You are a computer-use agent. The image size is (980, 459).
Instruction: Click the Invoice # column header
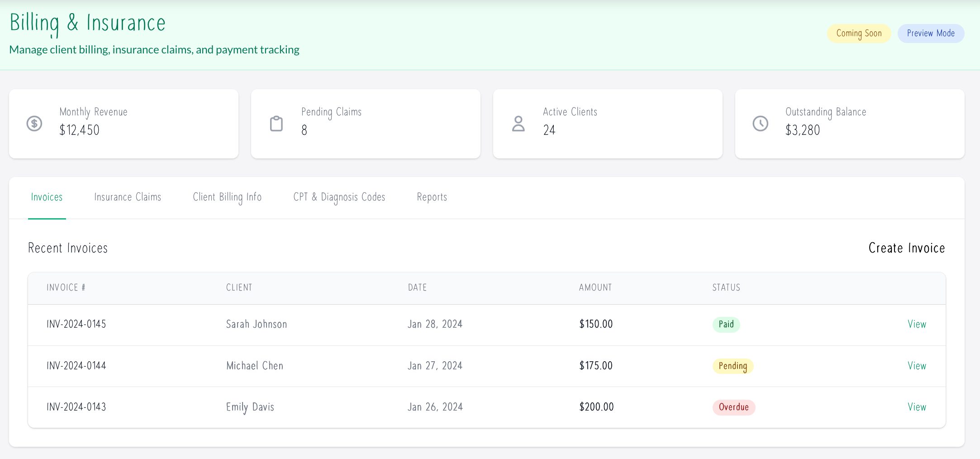[x=66, y=288]
